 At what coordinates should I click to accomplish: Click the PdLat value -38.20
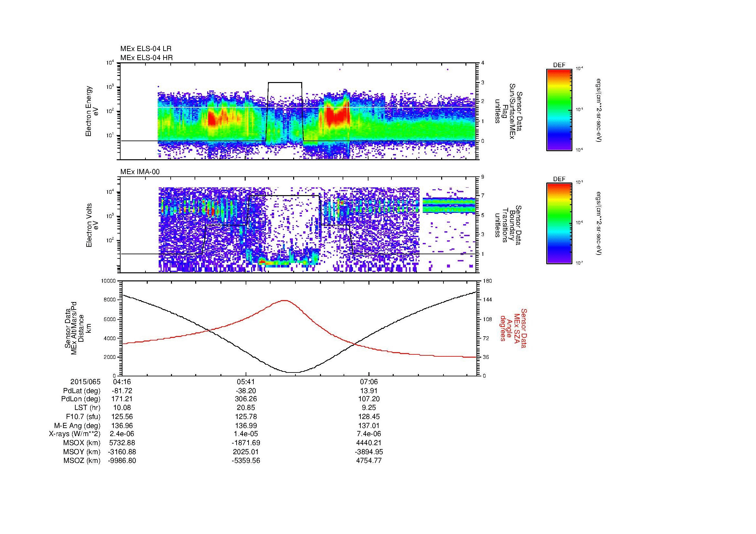click(x=246, y=391)
